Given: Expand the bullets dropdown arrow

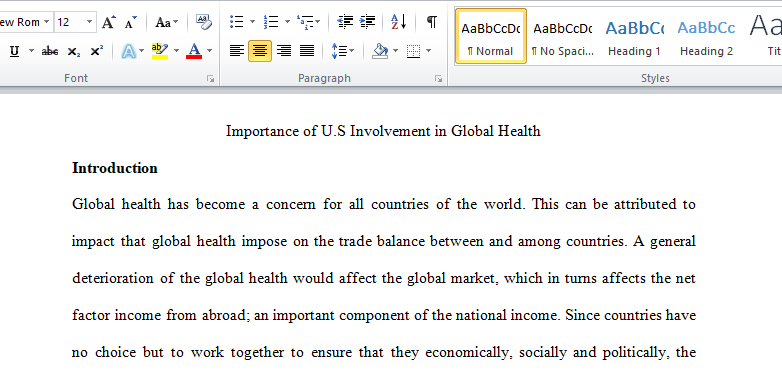Looking at the screenshot, I should click(x=252, y=22).
